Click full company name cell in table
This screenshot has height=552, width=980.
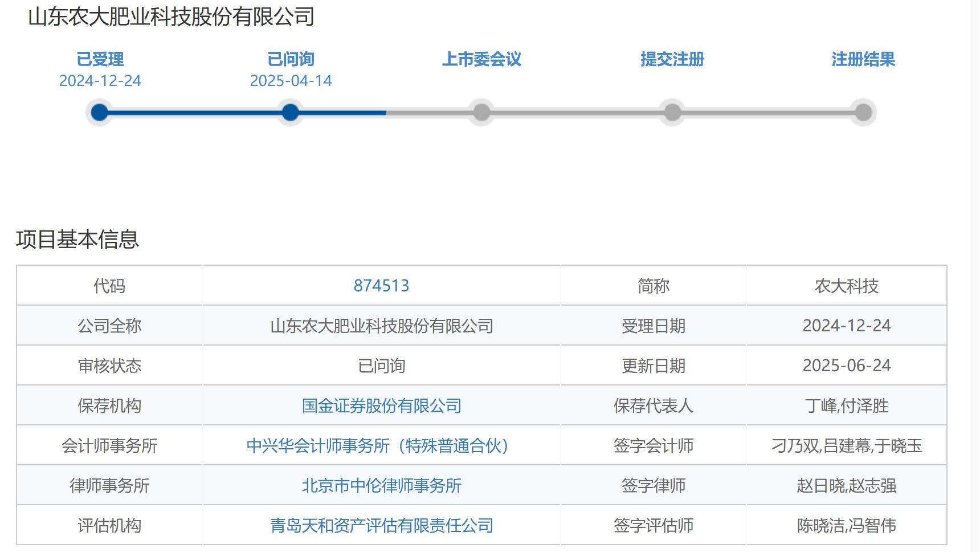tap(382, 326)
